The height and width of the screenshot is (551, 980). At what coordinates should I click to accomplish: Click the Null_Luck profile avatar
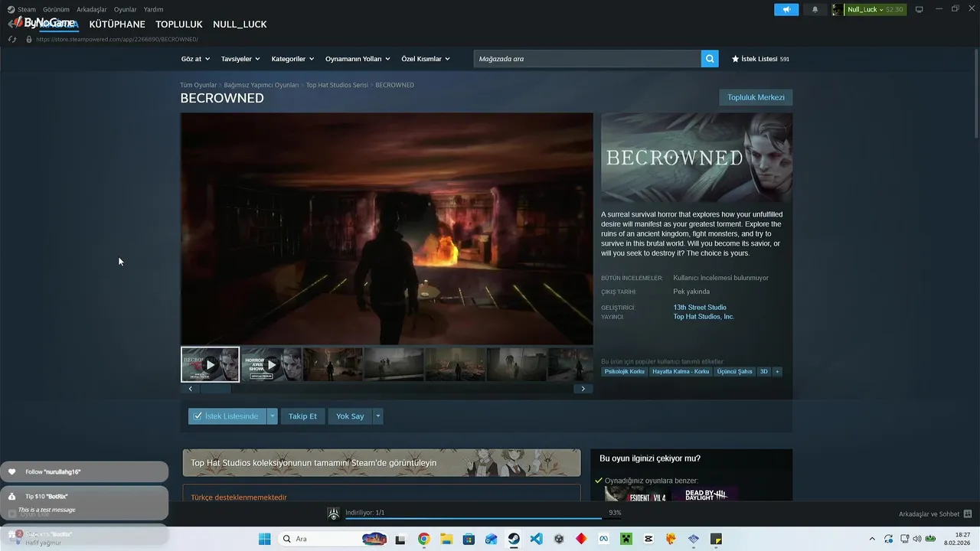click(838, 9)
